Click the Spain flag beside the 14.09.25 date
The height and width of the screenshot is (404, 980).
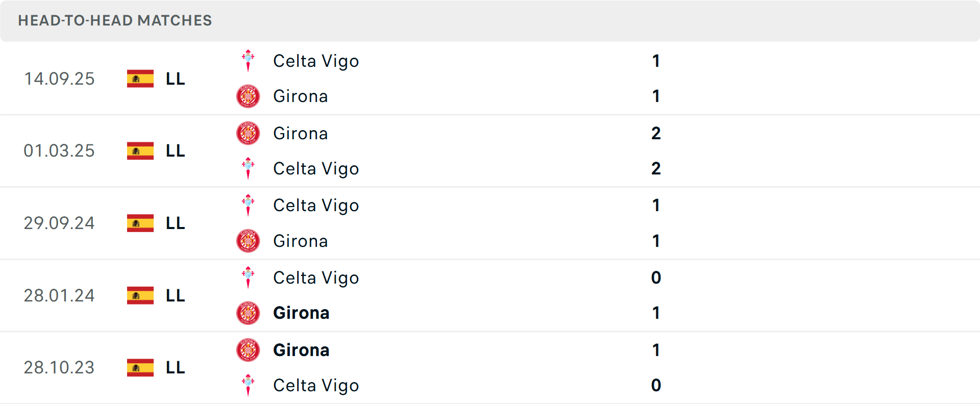pyautogui.click(x=140, y=79)
